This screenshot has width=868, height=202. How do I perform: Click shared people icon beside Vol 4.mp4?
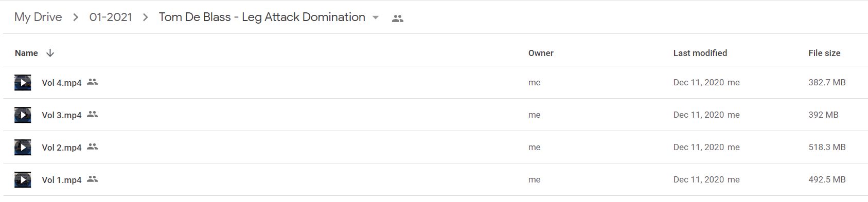pyautogui.click(x=92, y=82)
